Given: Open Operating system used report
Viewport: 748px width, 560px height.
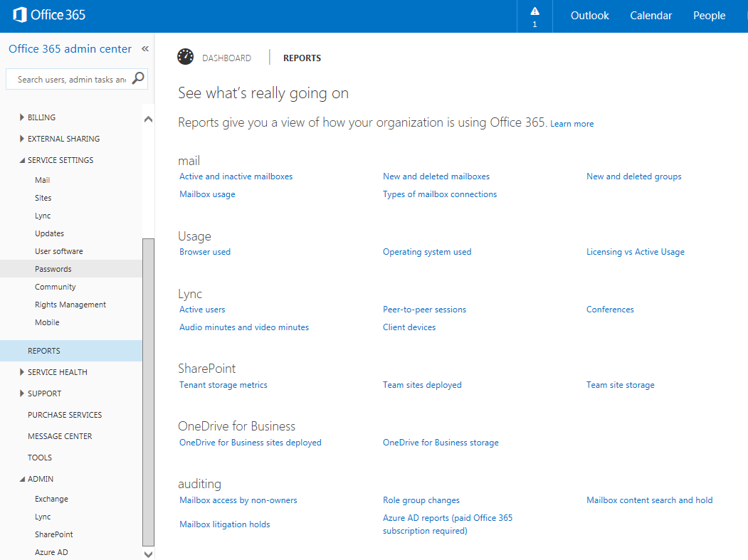Looking at the screenshot, I should click(x=427, y=252).
